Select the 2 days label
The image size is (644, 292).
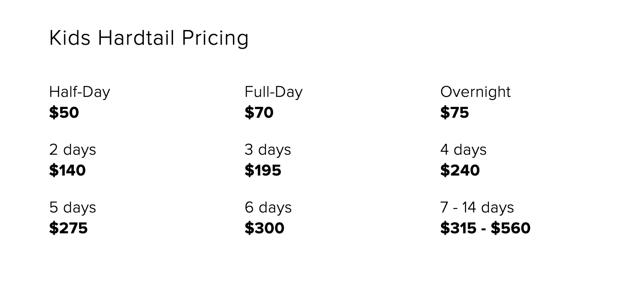tap(73, 150)
